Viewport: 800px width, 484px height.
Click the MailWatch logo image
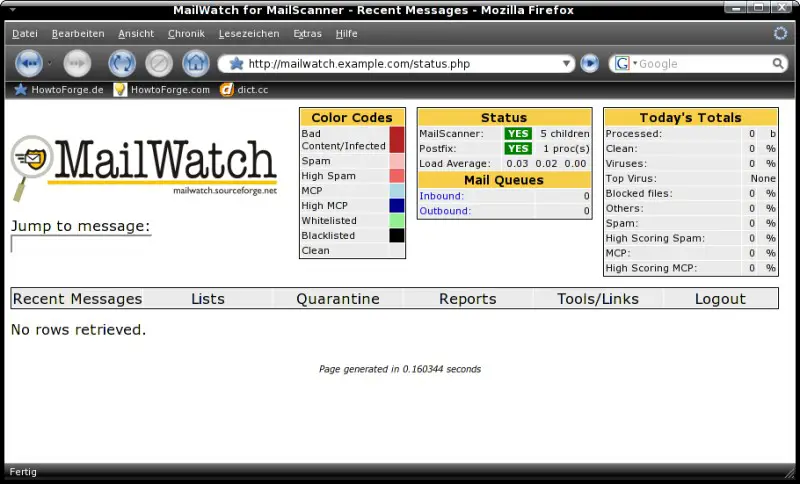(x=144, y=168)
